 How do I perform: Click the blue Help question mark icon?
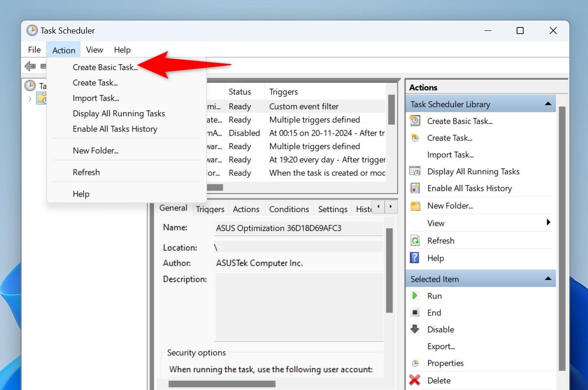coord(415,258)
